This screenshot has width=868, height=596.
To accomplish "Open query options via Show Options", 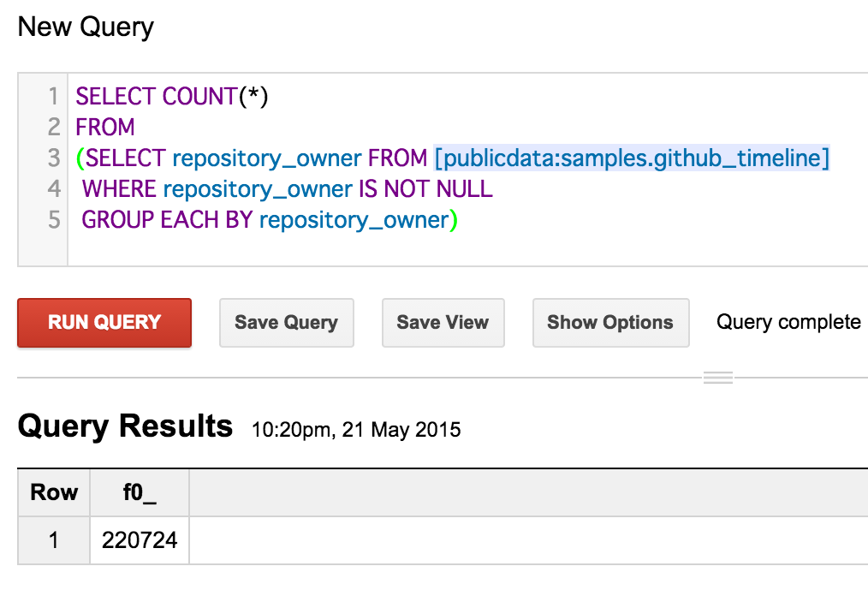I will point(610,323).
